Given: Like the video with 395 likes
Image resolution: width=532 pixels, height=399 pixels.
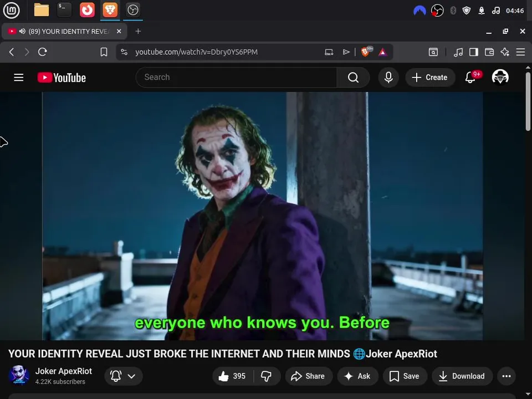Looking at the screenshot, I should click(x=233, y=376).
